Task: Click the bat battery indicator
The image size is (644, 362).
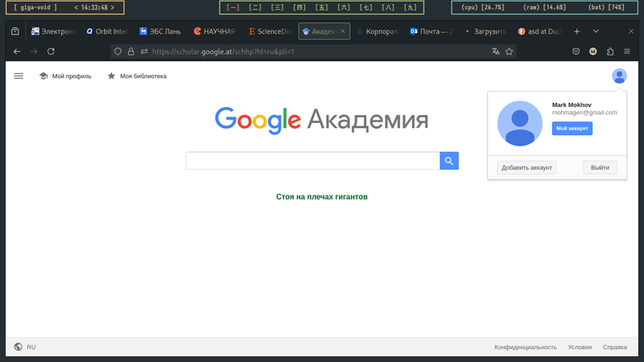Action: point(606,7)
